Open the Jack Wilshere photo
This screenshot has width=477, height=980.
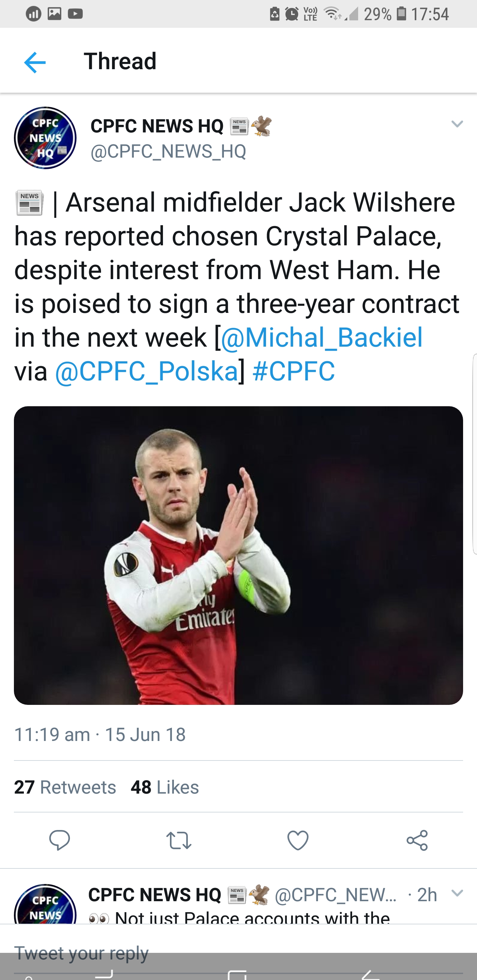coord(238,555)
